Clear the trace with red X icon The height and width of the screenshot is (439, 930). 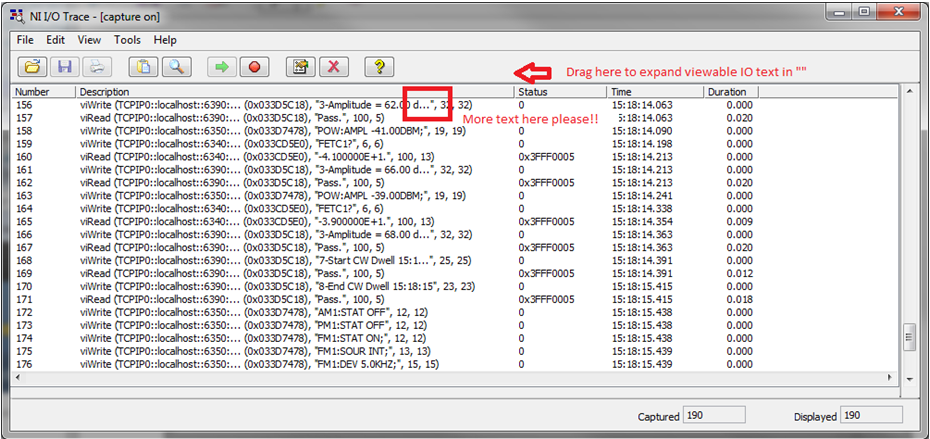point(333,67)
